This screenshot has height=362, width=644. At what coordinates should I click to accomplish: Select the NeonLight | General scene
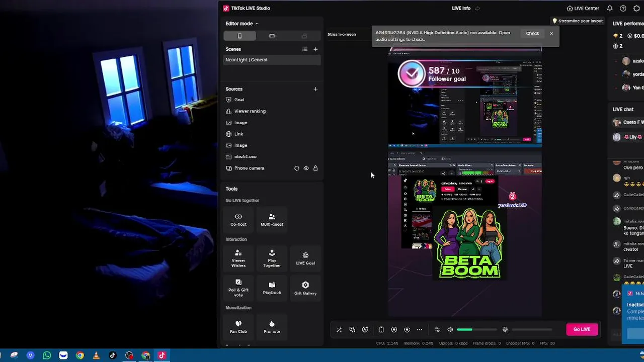click(272, 60)
